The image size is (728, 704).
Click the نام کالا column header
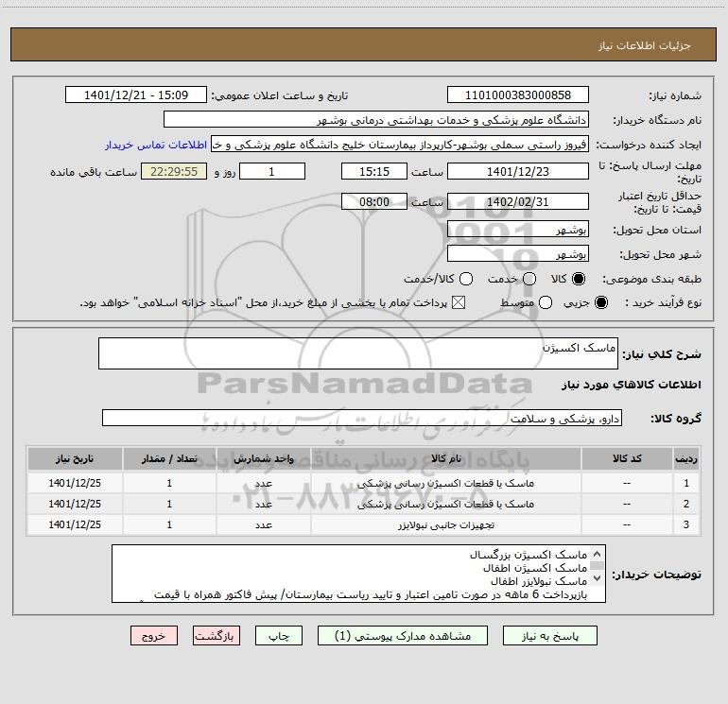445,459
